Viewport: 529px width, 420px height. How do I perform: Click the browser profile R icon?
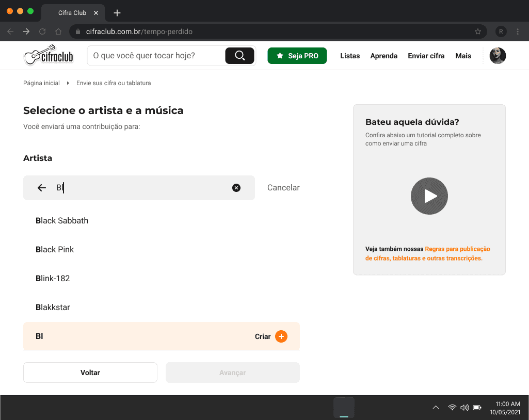click(x=501, y=31)
